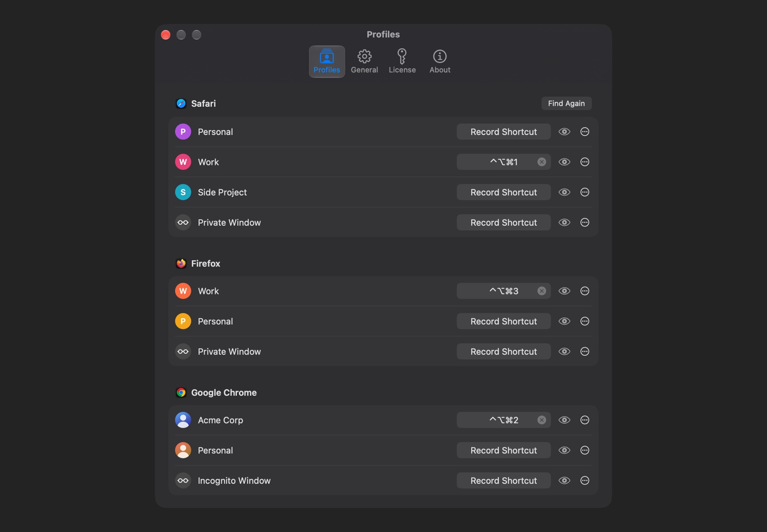This screenshot has width=767, height=532.
Task: Toggle visibility of Firefox Private Window
Action: pyautogui.click(x=564, y=351)
